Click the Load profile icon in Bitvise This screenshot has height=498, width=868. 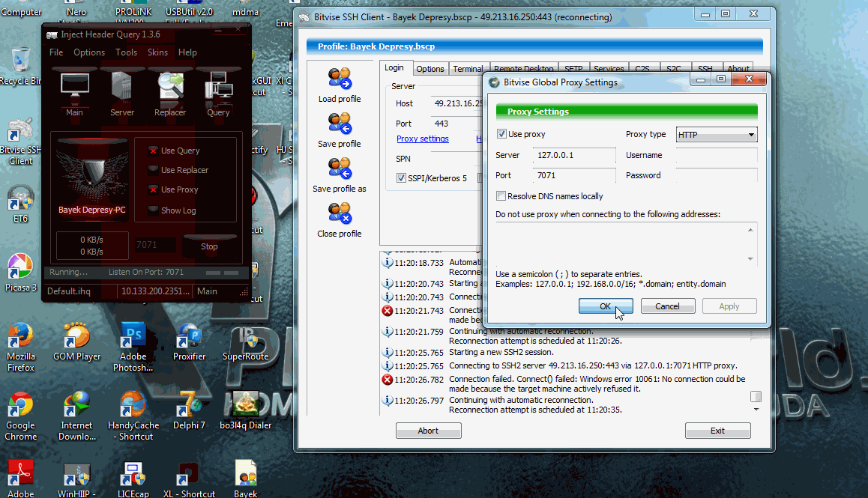point(340,79)
